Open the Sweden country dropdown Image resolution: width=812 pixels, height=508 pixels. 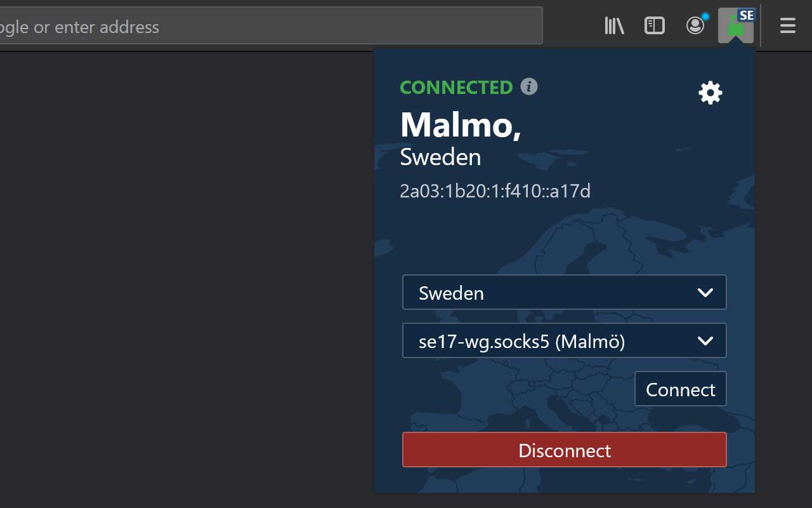(565, 292)
